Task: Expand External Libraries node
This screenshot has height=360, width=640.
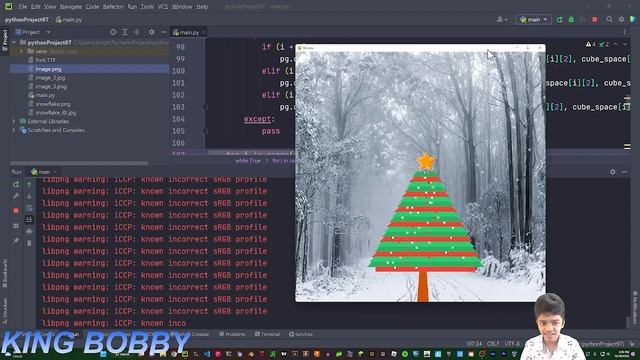Action: tap(13, 122)
